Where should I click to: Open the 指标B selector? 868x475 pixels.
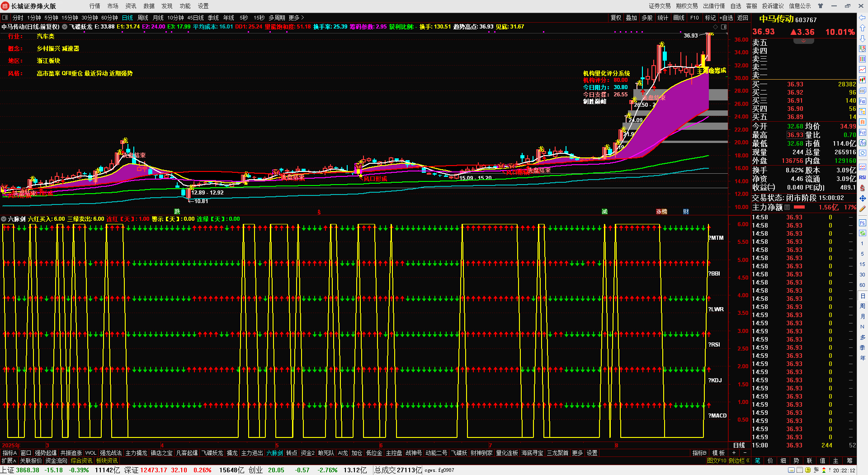[x=699, y=453]
